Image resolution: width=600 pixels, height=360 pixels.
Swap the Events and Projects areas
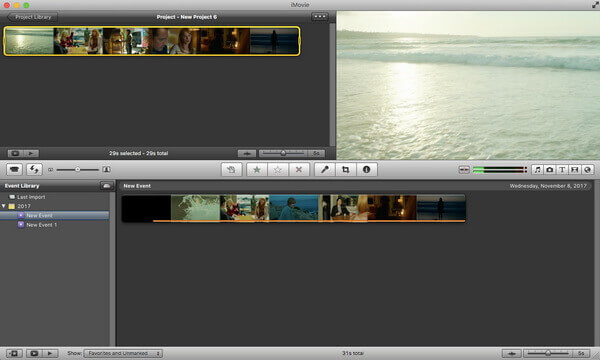tap(34, 169)
